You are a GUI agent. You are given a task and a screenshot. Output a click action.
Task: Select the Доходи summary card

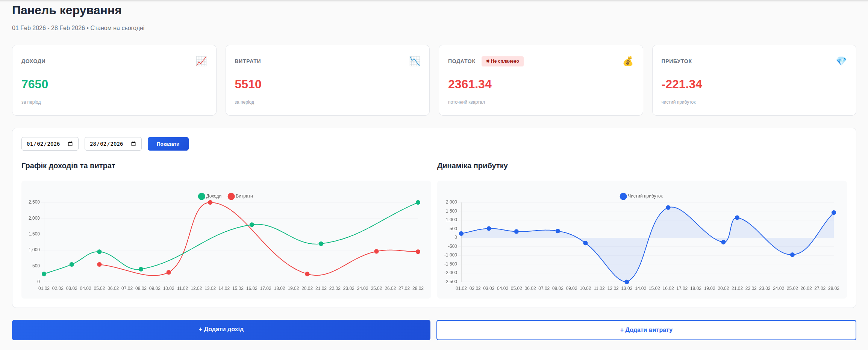click(x=114, y=80)
